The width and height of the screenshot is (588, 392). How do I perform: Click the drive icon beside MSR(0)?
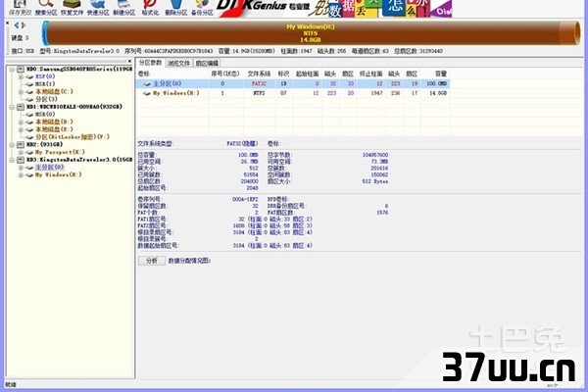[x=29, y=115]
